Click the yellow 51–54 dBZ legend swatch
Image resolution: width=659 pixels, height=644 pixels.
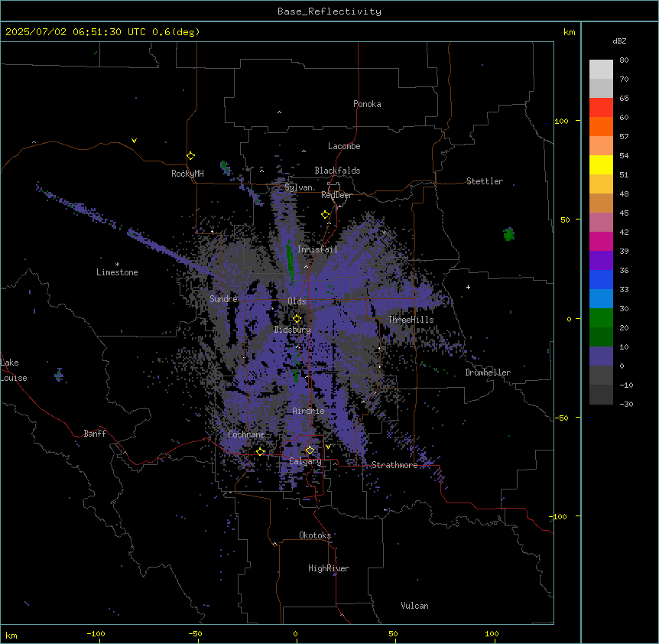click(601, 164)
